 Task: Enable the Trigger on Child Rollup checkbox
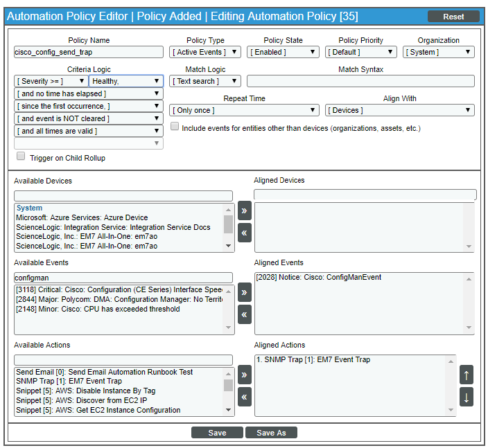click(x=21, y=156)
